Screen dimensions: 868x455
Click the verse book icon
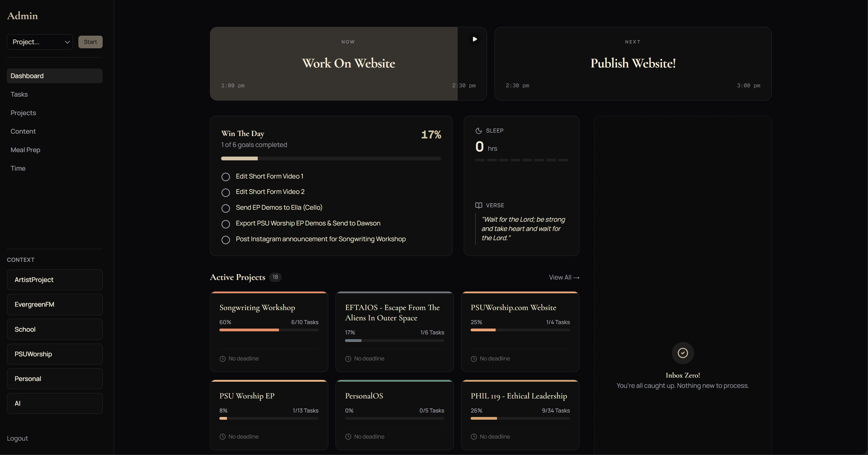(478, 205)
